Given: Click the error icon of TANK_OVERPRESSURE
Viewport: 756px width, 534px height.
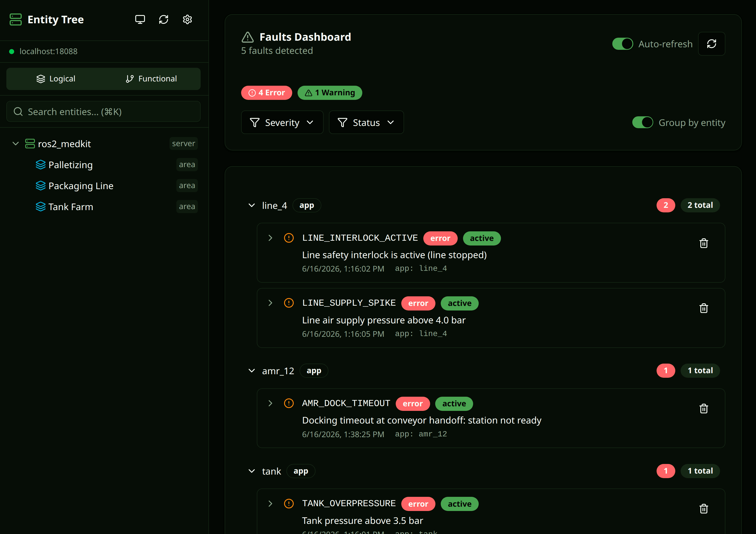Looking at the screenshot, I should [289, 503].
